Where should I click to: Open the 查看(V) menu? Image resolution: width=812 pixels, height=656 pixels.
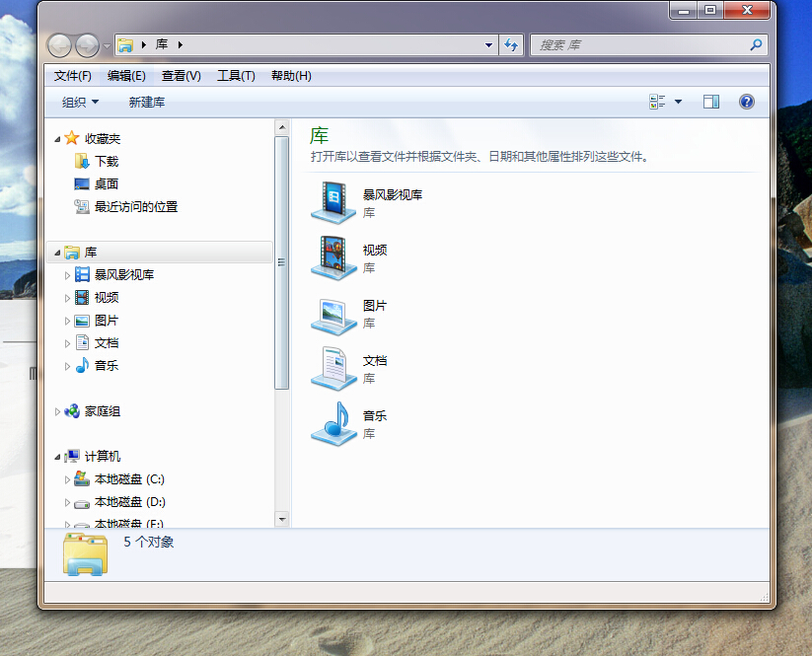181,76
